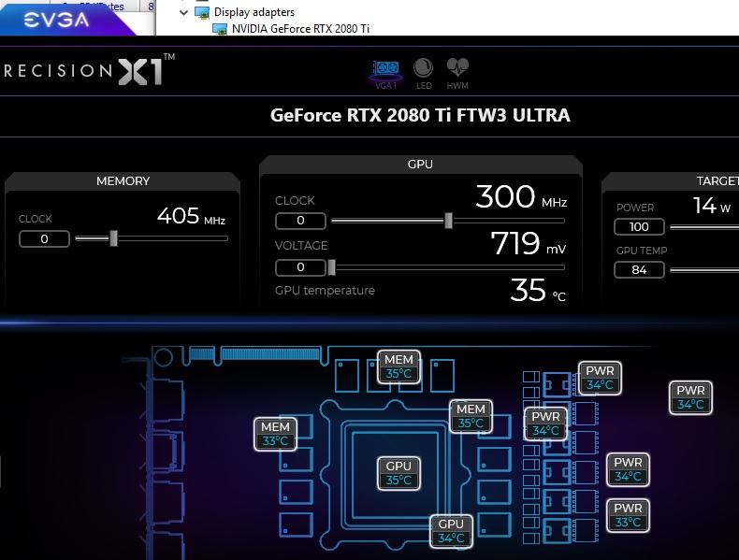Click the 14 W power reading

pos(712,206)
